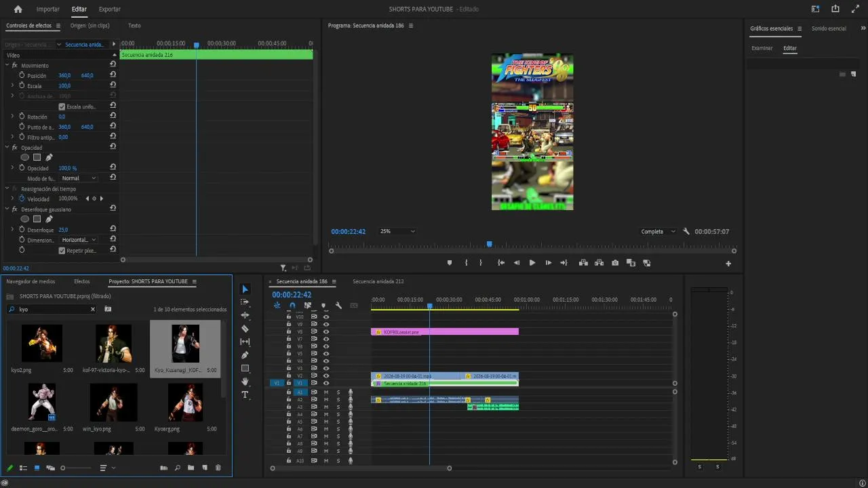This screenshot has height=488, width=868.
Task: Switch project panel to list view
Action: pyautogui.click(x=23, y=468)
